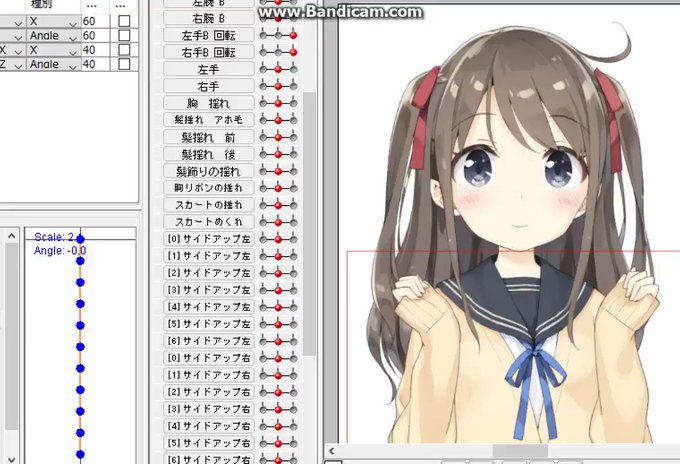680x464 pixels.
Task: Open the X type dropdown beside value 40
Action: pyautogui.click(x=53, y=50)
